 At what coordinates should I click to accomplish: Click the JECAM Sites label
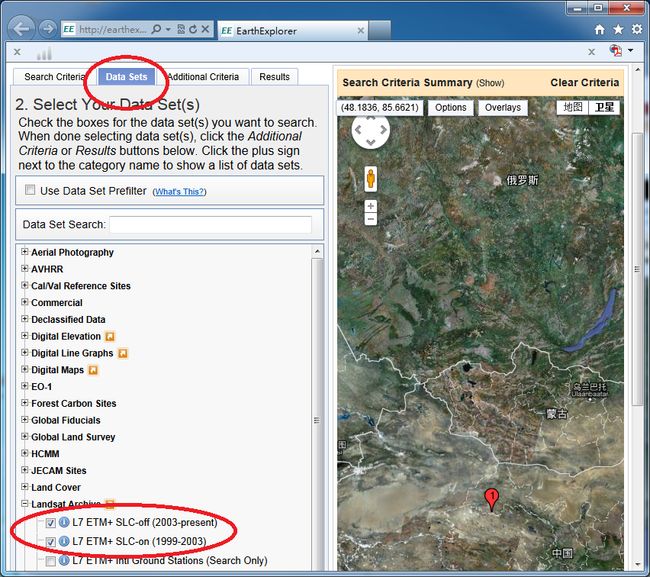pyautogui.click(x=58, y=470)
